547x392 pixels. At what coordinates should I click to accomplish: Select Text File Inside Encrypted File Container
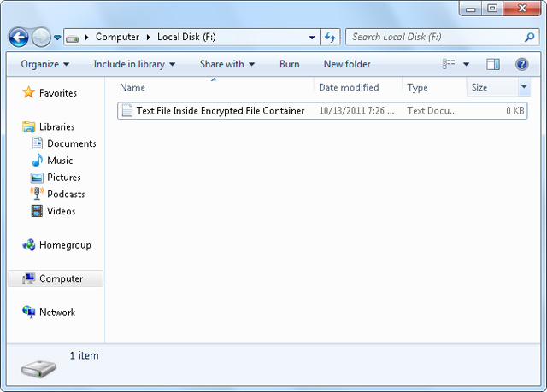(322, 111)
